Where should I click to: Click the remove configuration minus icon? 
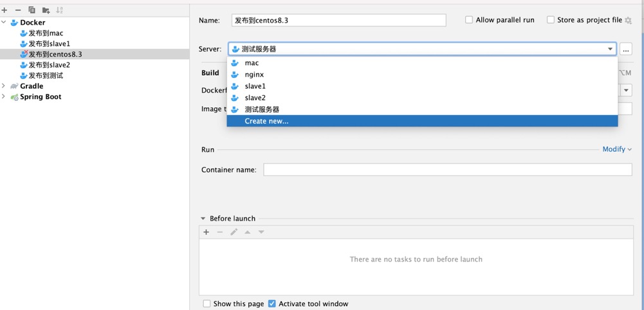[x=18, y=10]
